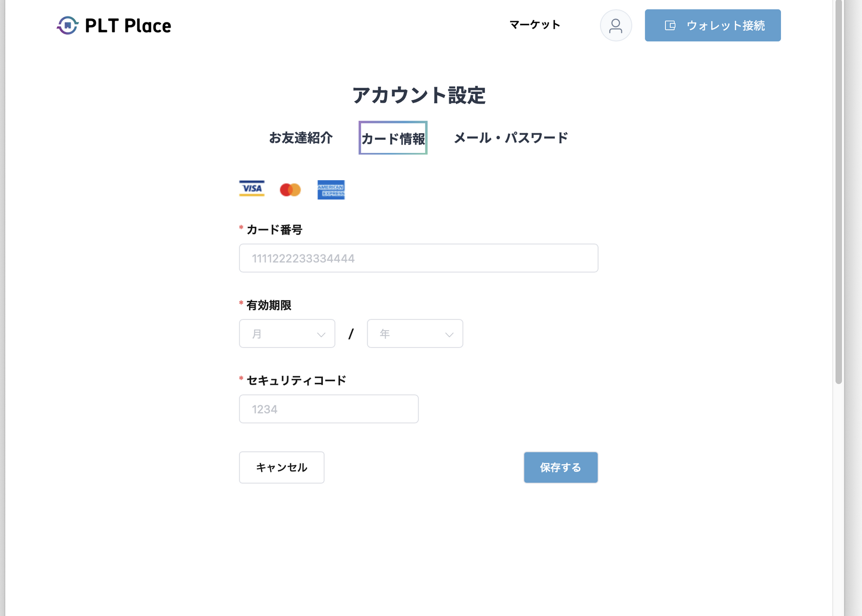
Task: Click the PLT Place logo icon
Action: point(67,25)
